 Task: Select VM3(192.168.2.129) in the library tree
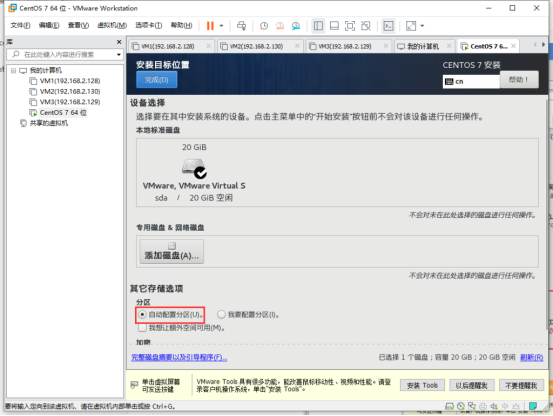click(70, 102)
